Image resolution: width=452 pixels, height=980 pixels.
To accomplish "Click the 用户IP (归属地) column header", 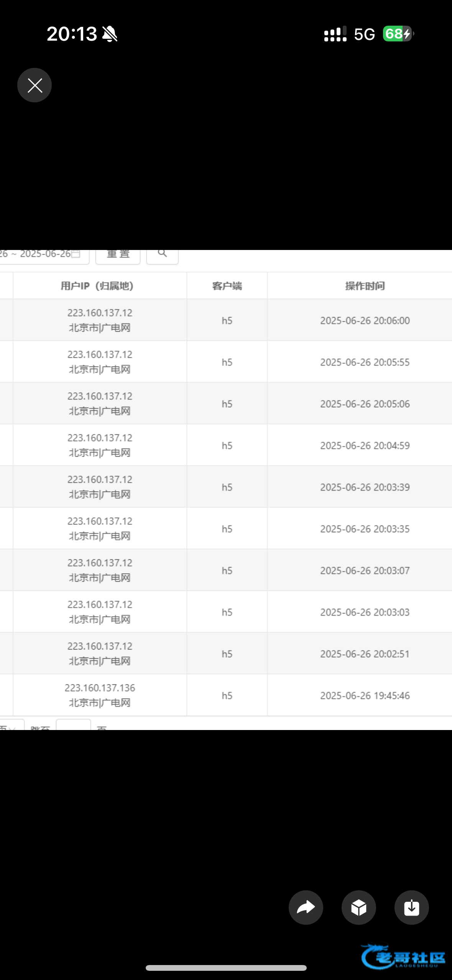I will pyautogui.click(x=97, y=286).
